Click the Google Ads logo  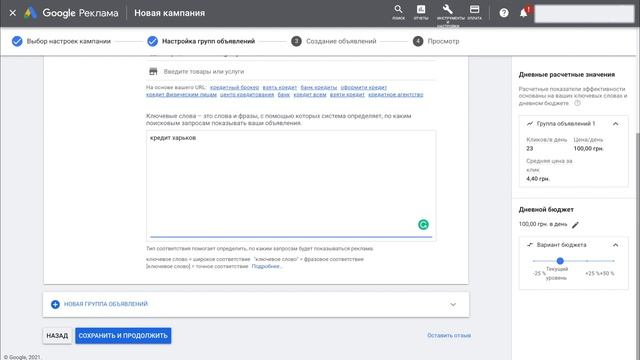30,13
